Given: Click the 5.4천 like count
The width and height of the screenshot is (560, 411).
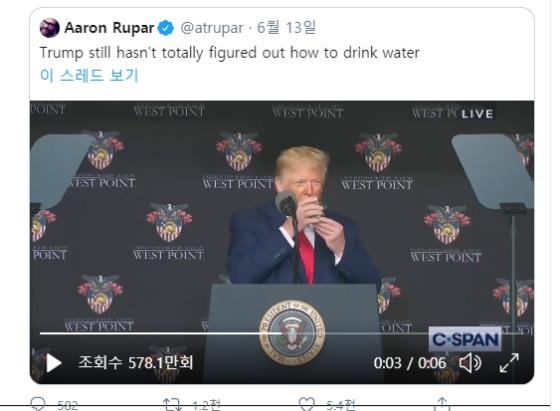Looking at the screenshot, I should point(341,405).
